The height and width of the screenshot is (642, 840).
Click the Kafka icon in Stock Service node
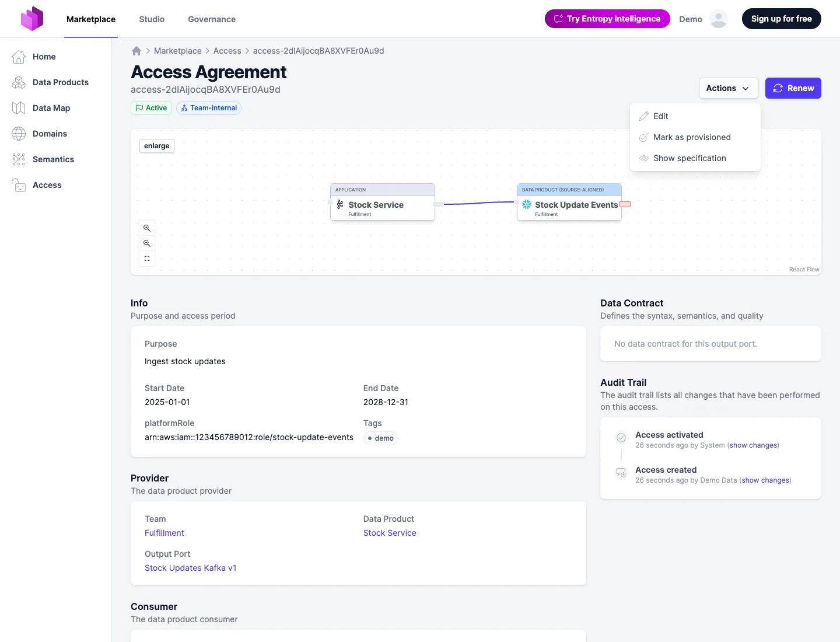340,204
